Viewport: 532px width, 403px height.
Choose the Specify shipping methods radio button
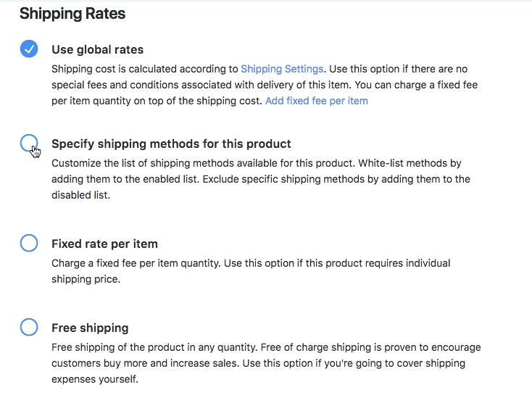[29, 143]
